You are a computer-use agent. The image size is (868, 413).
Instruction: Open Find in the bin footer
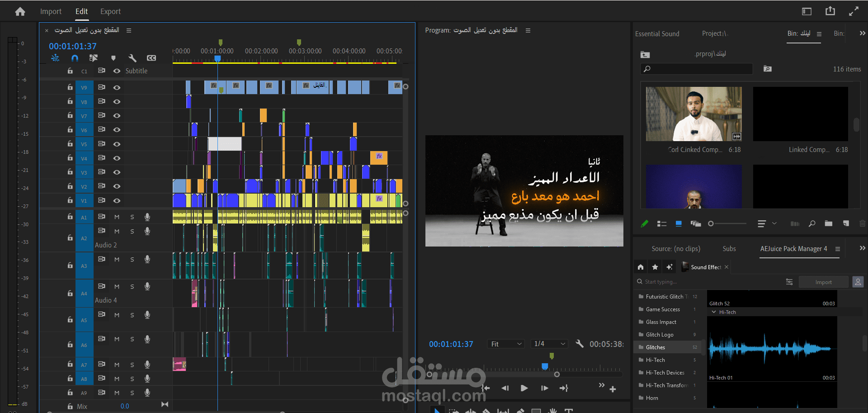click(812, 223)
